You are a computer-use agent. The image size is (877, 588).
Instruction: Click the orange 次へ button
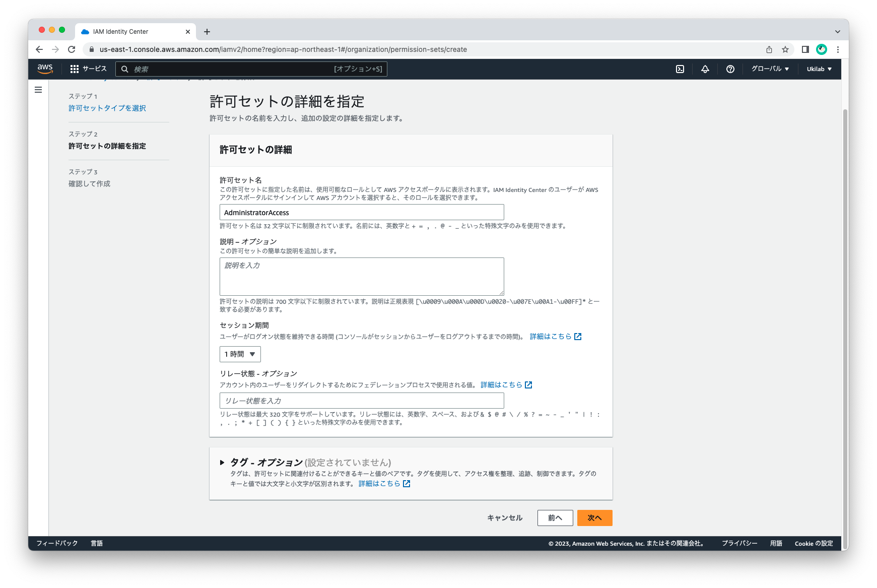(x=595, y=518)
